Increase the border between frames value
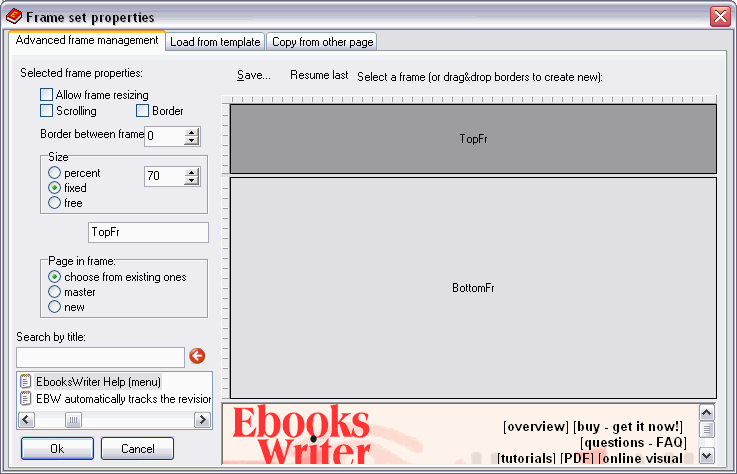 [x=192, y=131]
